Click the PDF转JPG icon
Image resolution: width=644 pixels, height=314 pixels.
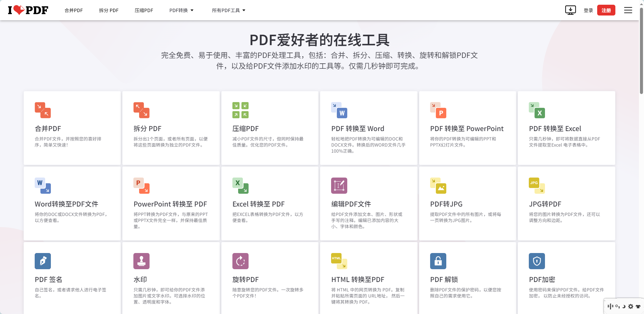(x=438, y=186)
